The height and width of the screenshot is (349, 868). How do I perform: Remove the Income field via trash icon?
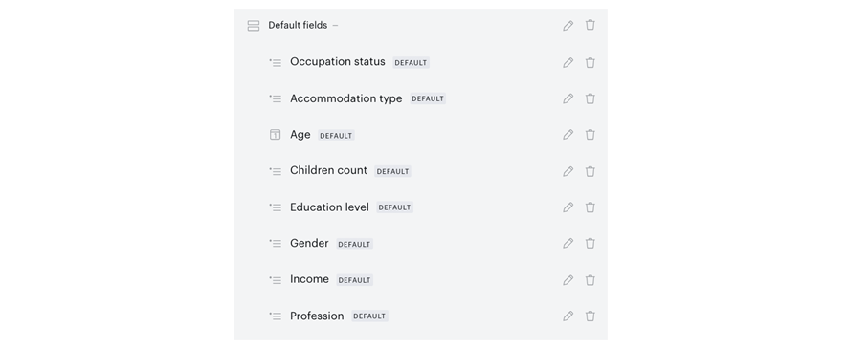click(x=590, y=280)
